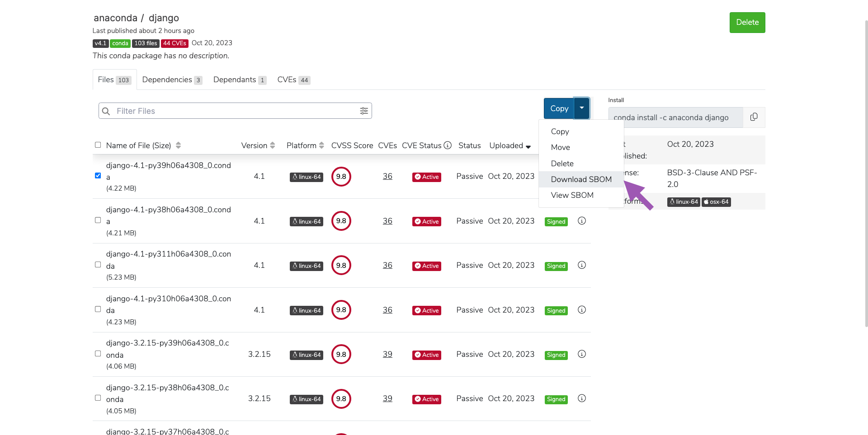
Task: Click the 103 files badge
Action: 146,43
